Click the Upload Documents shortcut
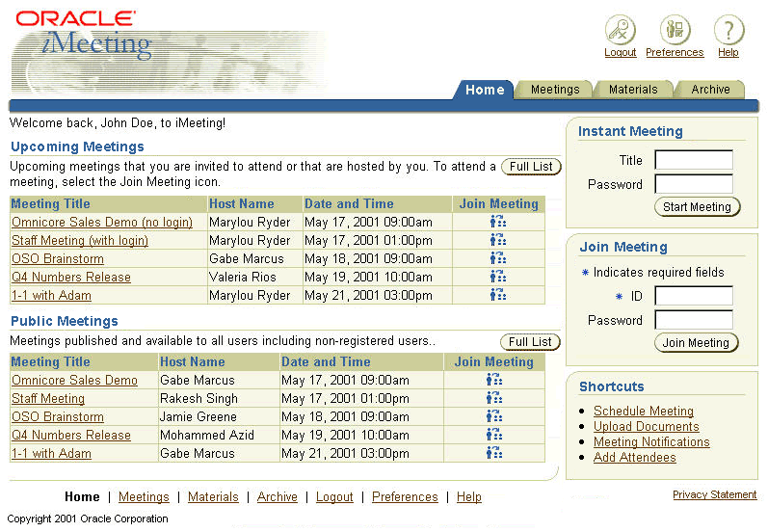Viewport: 768px width, 532px height. 646,426
